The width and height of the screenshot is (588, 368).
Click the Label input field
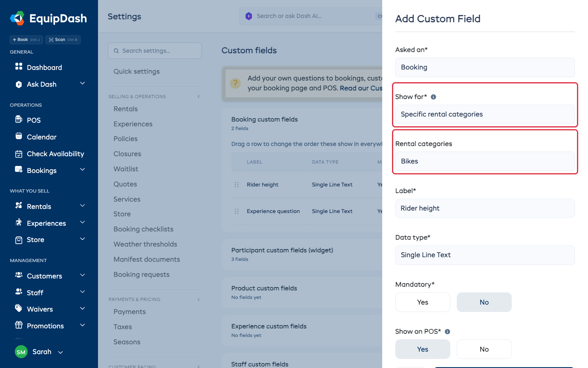tap(485, 209)
